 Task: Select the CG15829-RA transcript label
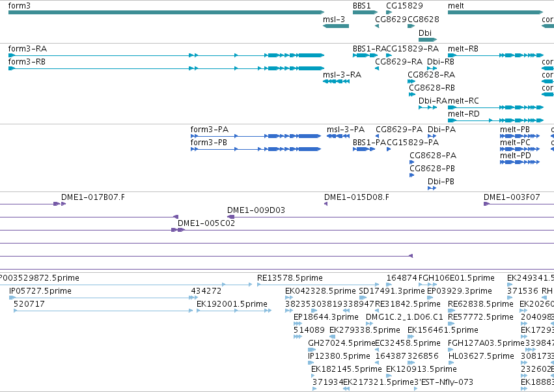(412, 49)
